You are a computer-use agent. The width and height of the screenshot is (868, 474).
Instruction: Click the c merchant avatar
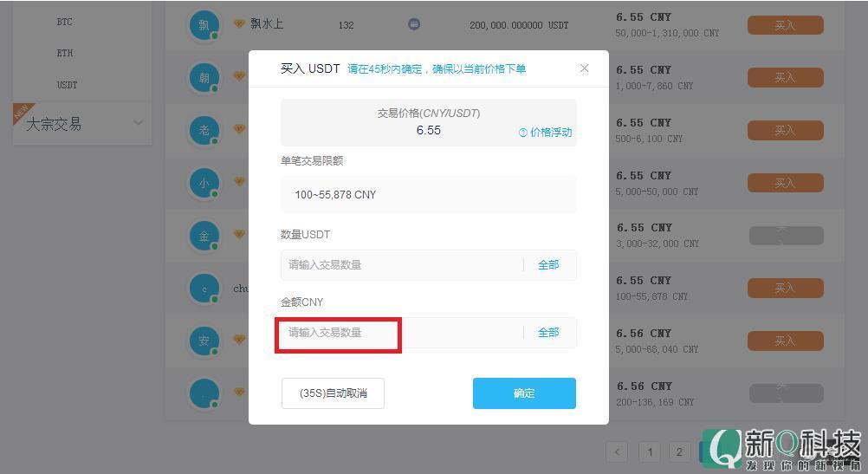click(x=204, y=288)
